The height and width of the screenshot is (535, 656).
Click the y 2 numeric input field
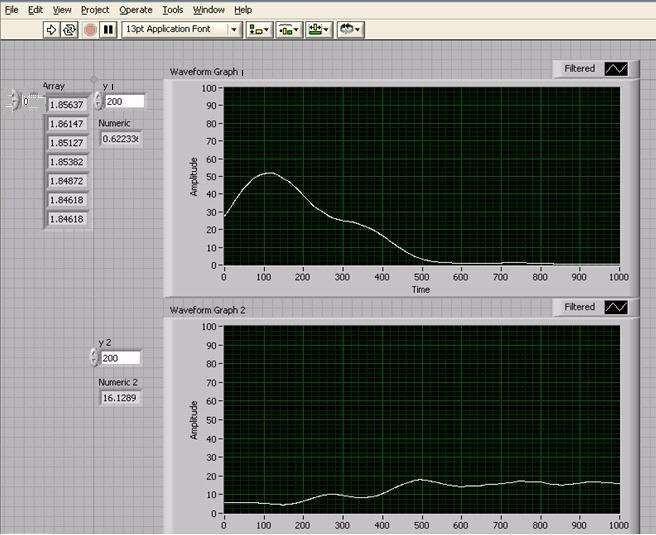pyautogui.click(x=121, y=358)
